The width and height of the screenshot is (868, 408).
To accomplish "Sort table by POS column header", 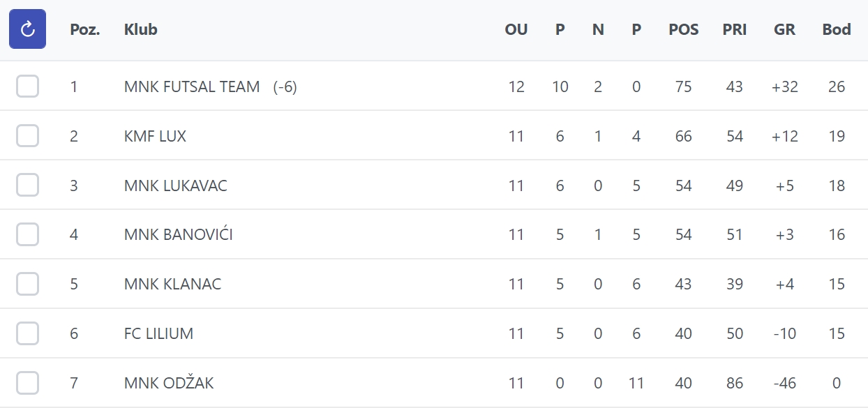I will tap(683, 29).
